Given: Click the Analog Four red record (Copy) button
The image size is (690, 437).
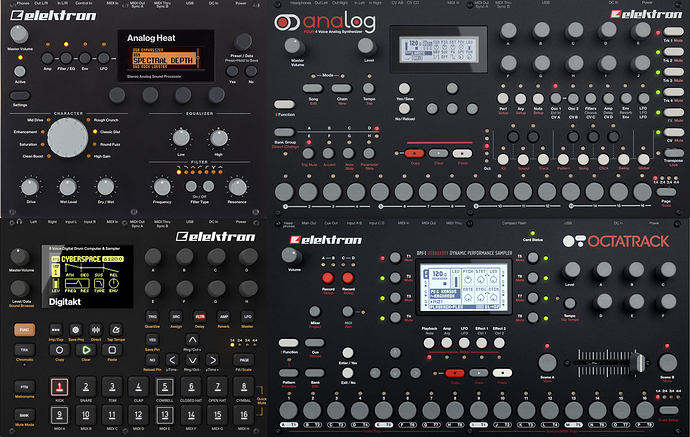Looking at the screenshot, I should [x=414, y=154].
